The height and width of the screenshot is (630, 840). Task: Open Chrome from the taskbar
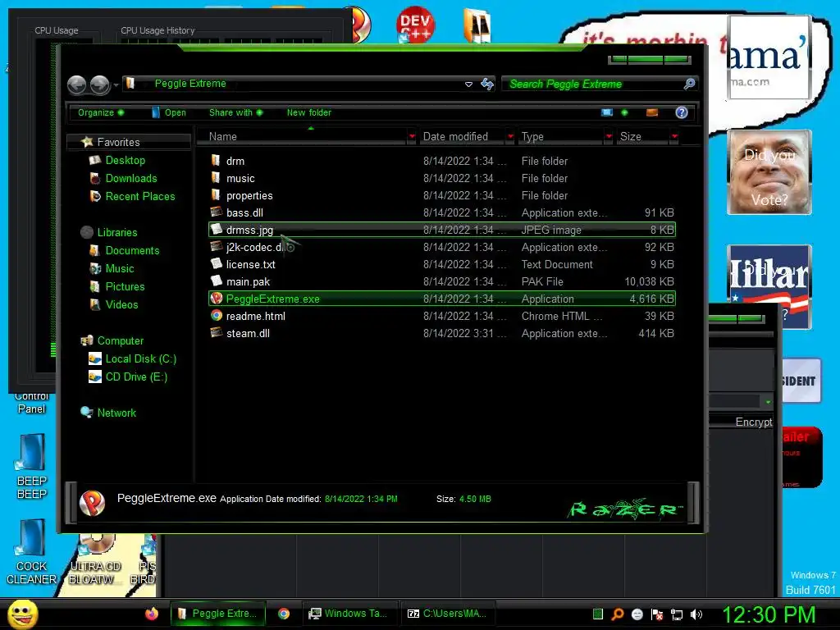[x=283, y=614]
